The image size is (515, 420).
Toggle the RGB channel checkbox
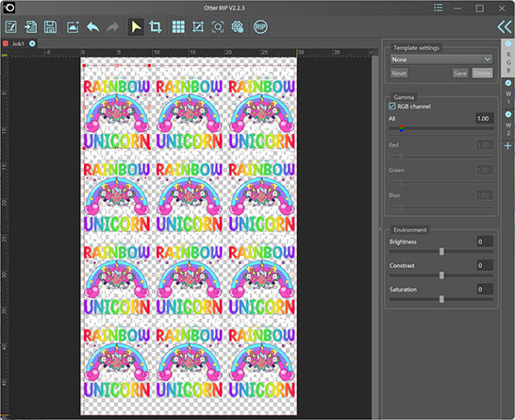coord(391,106)
